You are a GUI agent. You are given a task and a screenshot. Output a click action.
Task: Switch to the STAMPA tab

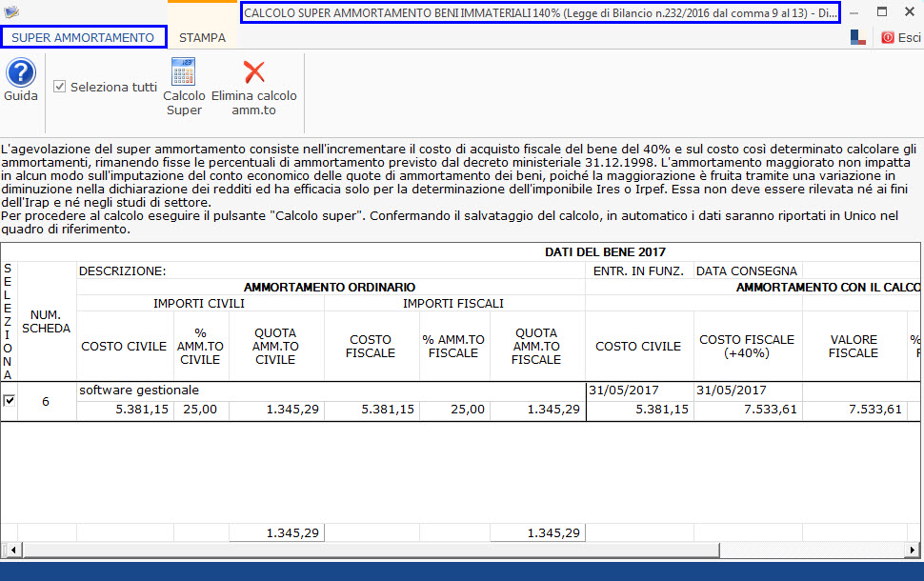point(203,38)
